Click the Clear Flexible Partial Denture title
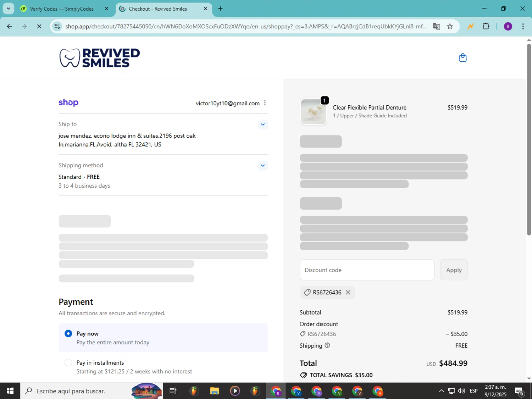Viewport: 532px width, 399px height. [370, 107]
